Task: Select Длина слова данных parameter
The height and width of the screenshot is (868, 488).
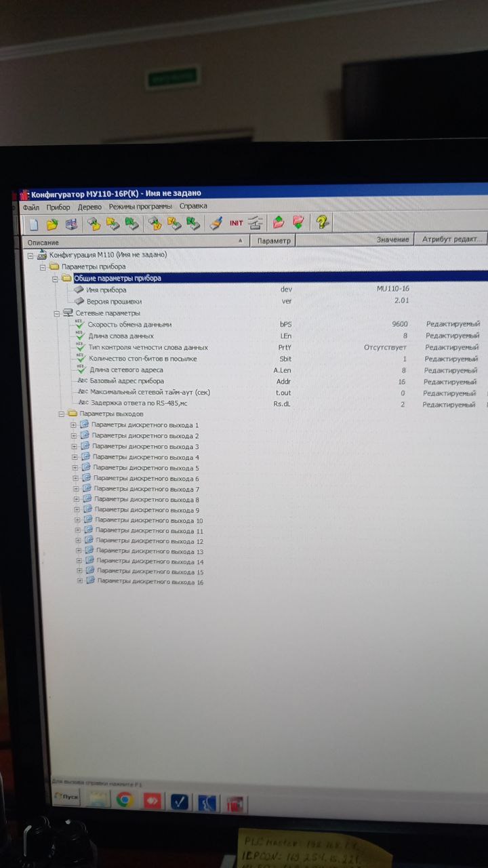Action: 121,336
